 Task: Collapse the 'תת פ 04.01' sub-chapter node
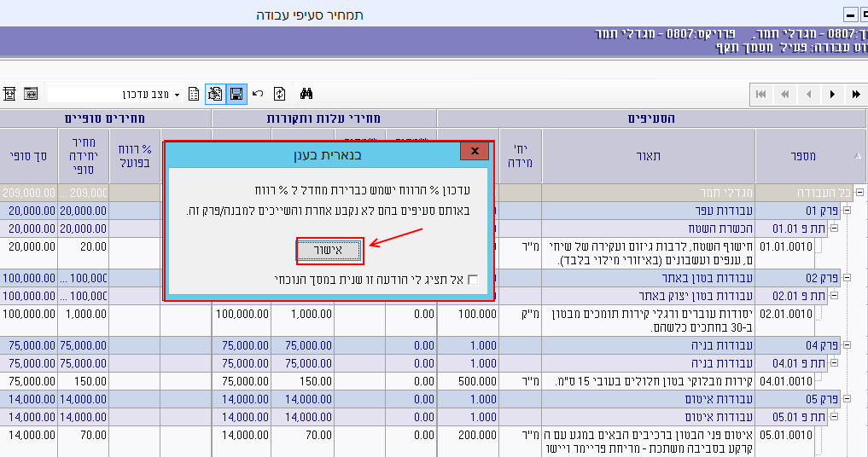pyautogui.click(x=834, y=363)
